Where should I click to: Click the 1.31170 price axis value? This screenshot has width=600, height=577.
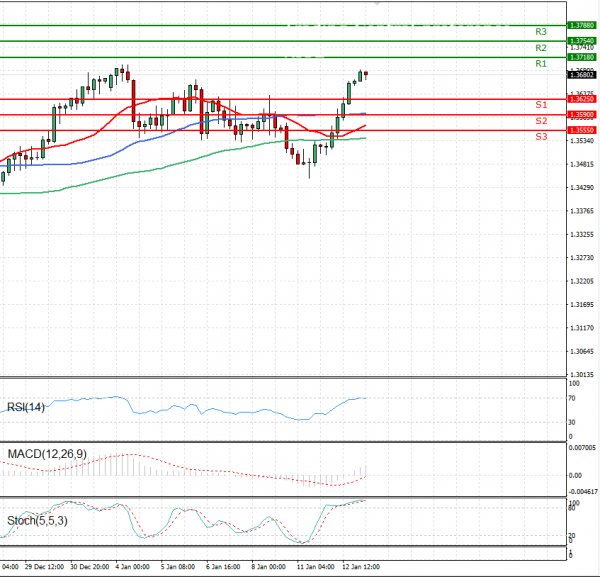click(582, 328)
